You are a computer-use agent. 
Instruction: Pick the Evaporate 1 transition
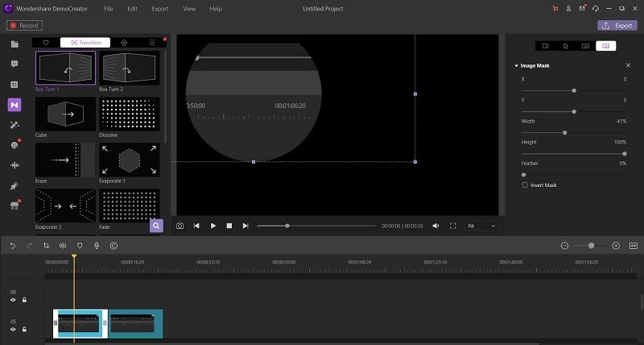(x=130, y=160)
